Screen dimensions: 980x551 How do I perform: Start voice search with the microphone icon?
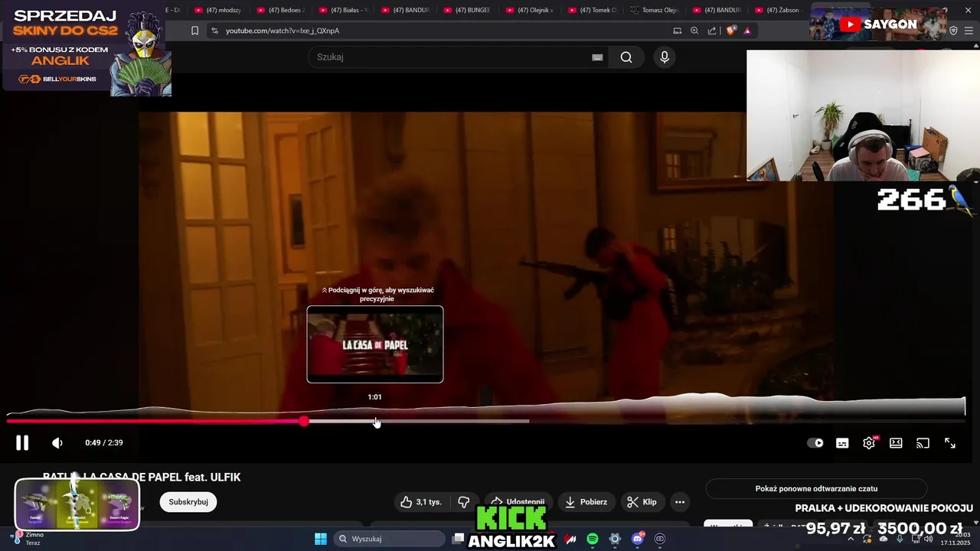(665, 57)
